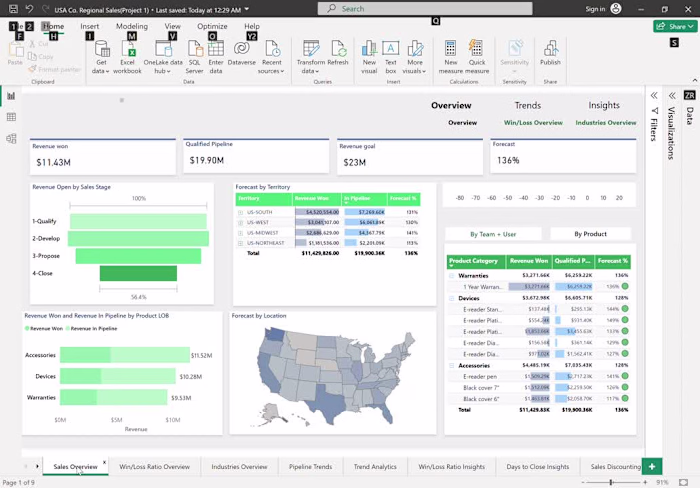The image size is (700, 488).
Task: Open the Get data button
Action: tap(101, 57)
